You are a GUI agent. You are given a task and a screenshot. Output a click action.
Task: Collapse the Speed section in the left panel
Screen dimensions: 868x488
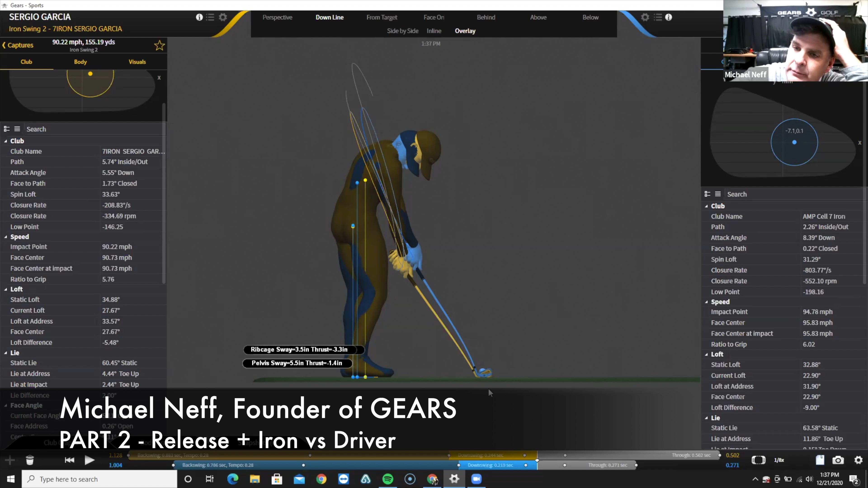point(6,237)
